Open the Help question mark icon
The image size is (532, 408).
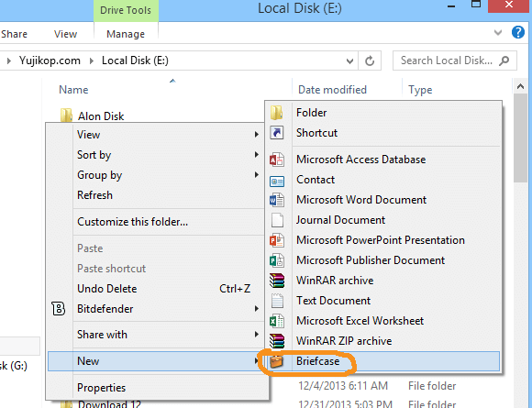coord(518,33)
